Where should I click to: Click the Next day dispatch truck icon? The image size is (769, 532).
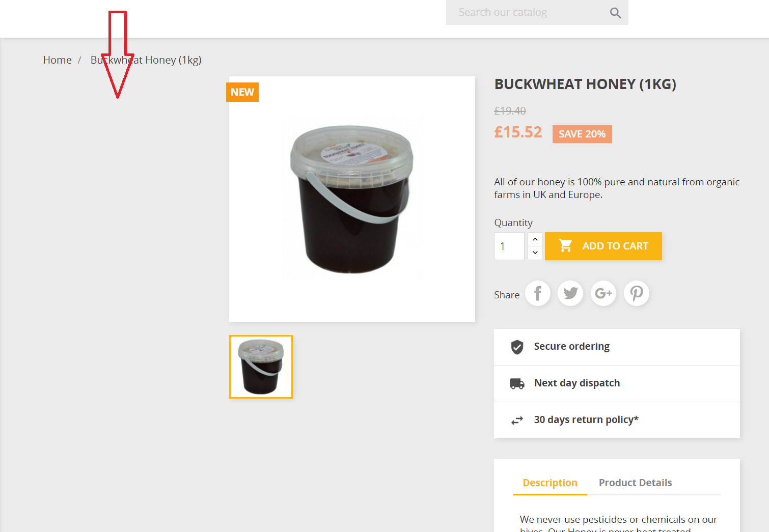(517, 383)
